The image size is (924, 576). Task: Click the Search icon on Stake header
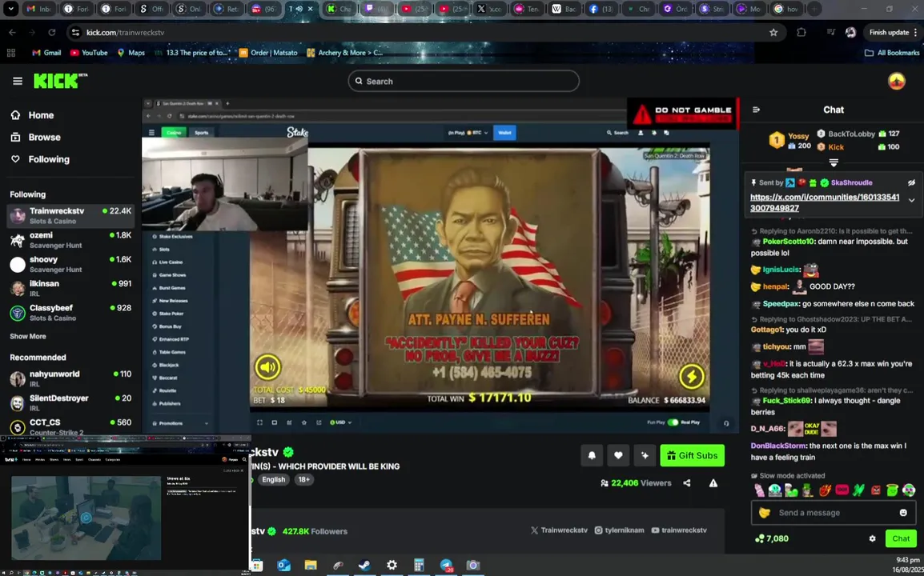click(x=617, y=133)
